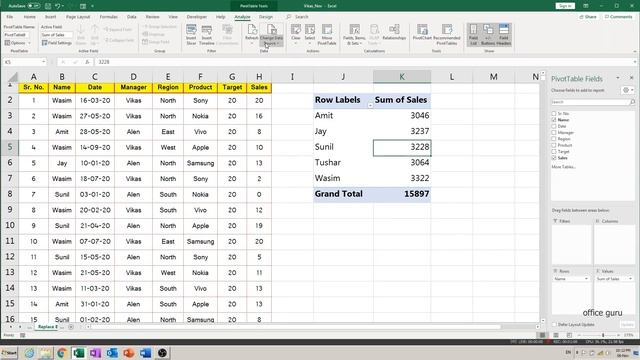Toggle Field Headers display
The image size is (640, 360).
[x=504, y=34]
